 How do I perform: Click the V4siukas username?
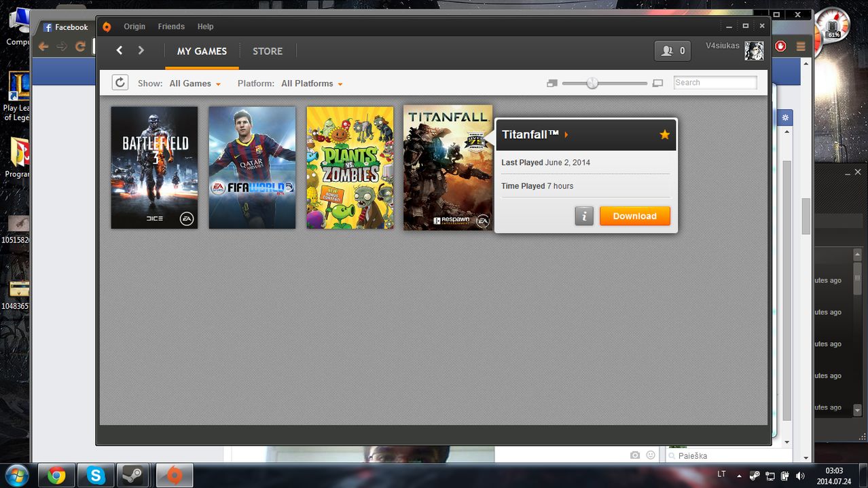coord(723,45)
